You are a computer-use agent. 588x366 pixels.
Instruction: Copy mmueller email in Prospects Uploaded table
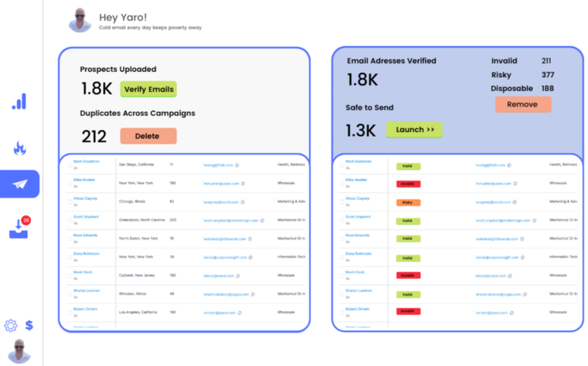(x=243, y=184)
